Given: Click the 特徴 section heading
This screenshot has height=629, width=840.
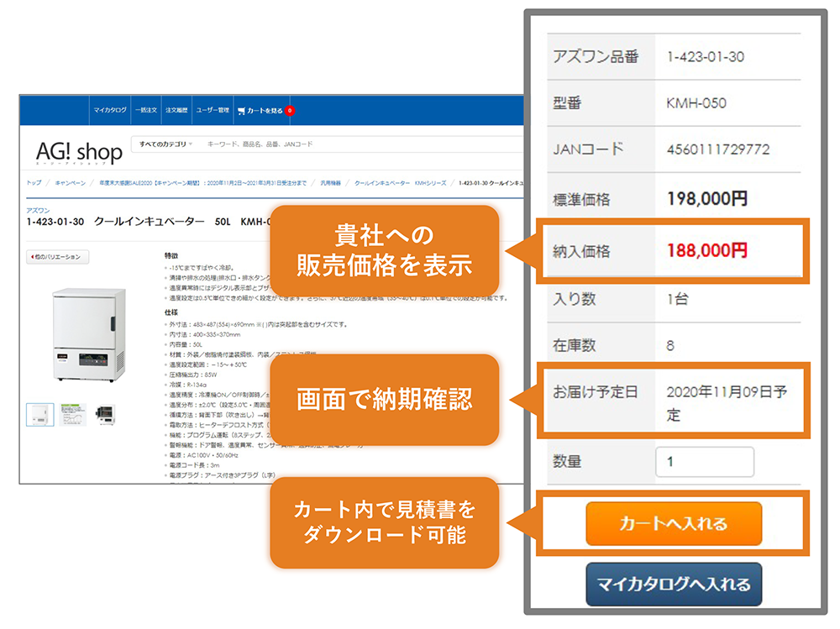Looking at the screenshot, I should [x=171, y=255].
